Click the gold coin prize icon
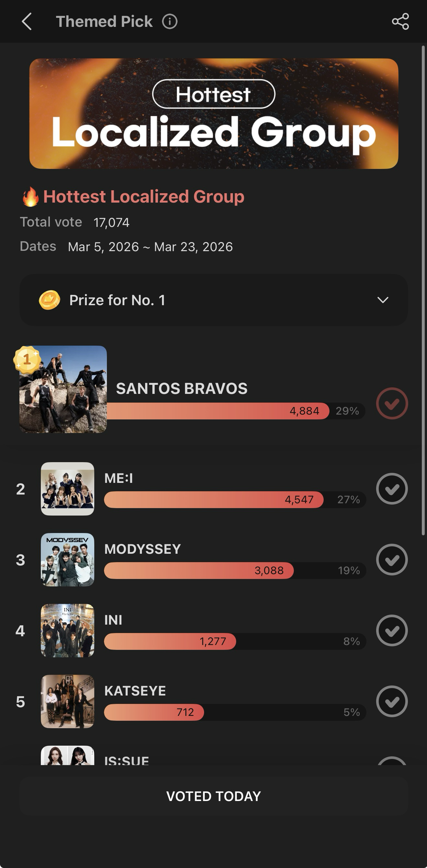Screen dimensions: 427x868 50,300
